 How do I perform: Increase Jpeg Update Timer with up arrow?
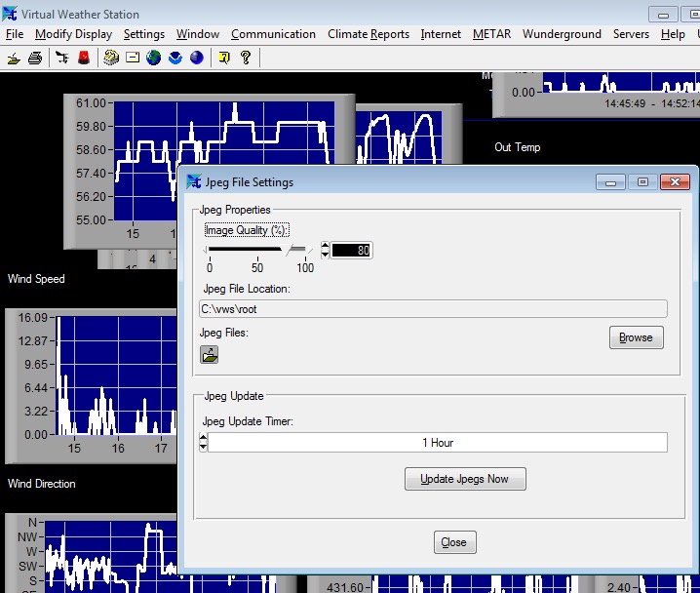pos(203,438)
